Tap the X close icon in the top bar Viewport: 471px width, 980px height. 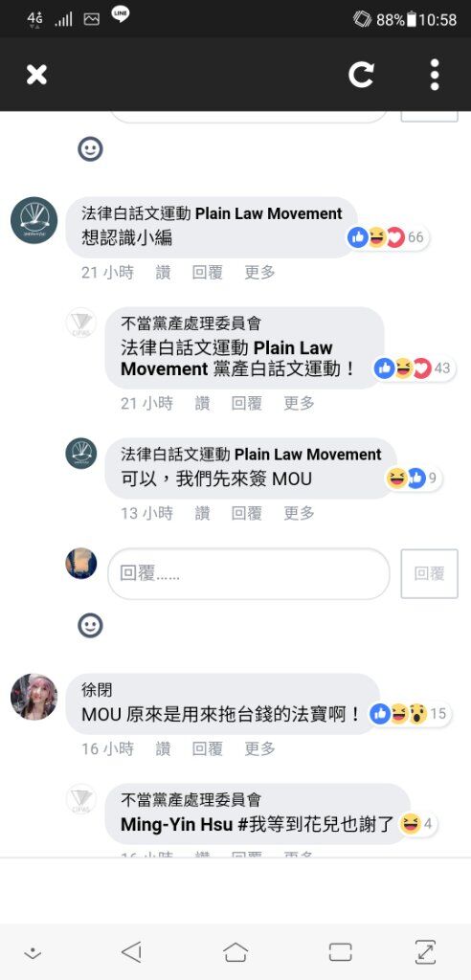coord(36,75)
